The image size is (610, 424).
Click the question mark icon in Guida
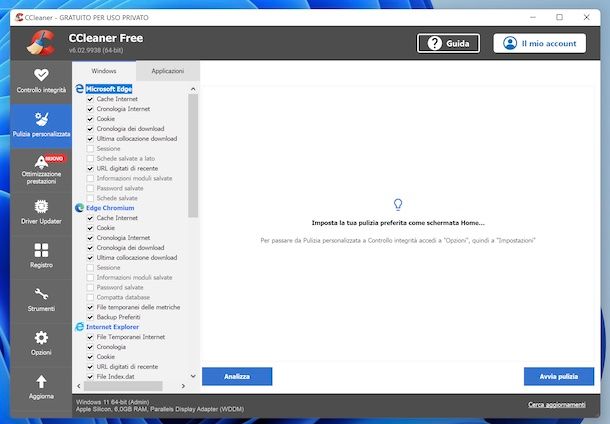coord(435,43)
